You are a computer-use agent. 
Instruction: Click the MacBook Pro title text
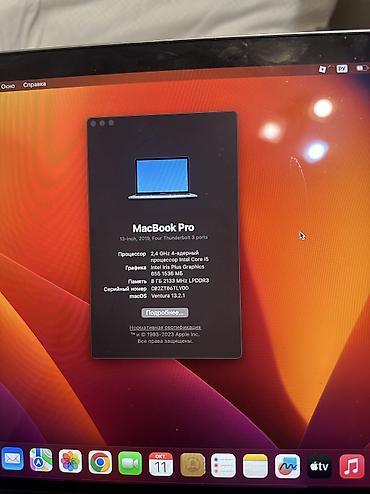coord(163,228)
